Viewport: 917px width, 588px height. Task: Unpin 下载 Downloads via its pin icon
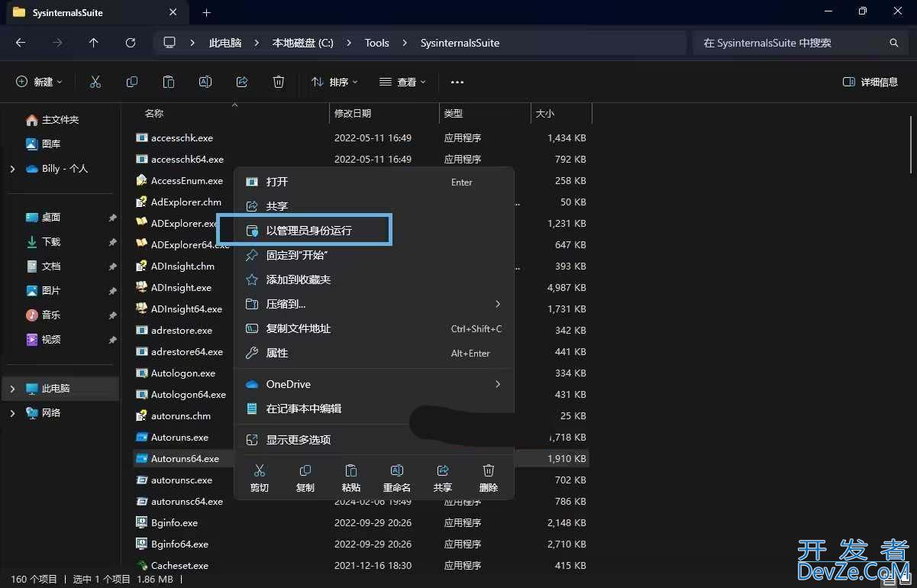pyautogui.click(x=112, y=242)
